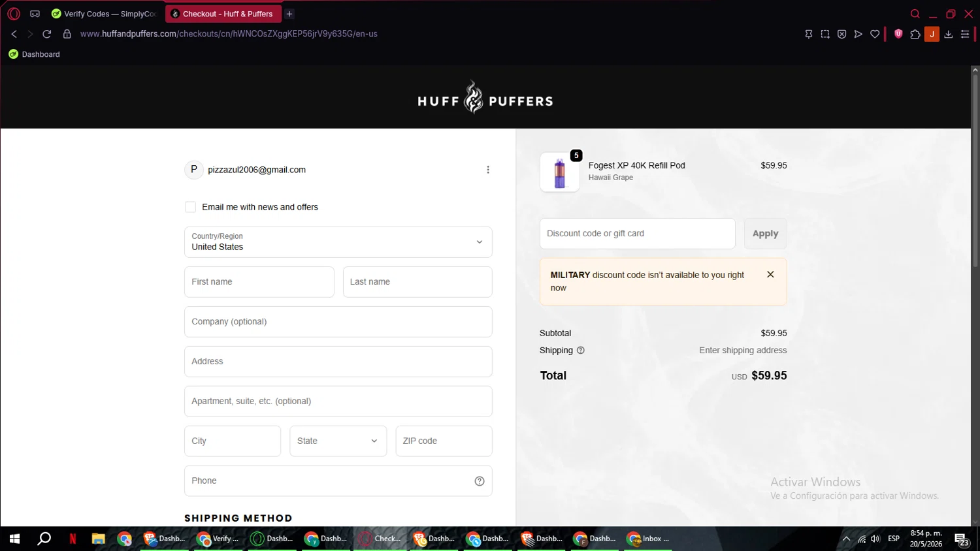Open File Explorer from the taskbar

click(x=99, y=539)
